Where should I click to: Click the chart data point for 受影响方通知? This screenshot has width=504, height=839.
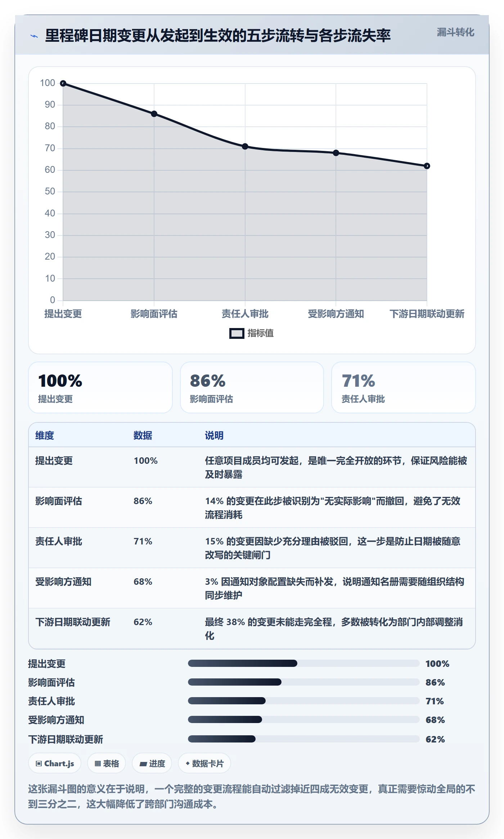[x=336, y=153]
